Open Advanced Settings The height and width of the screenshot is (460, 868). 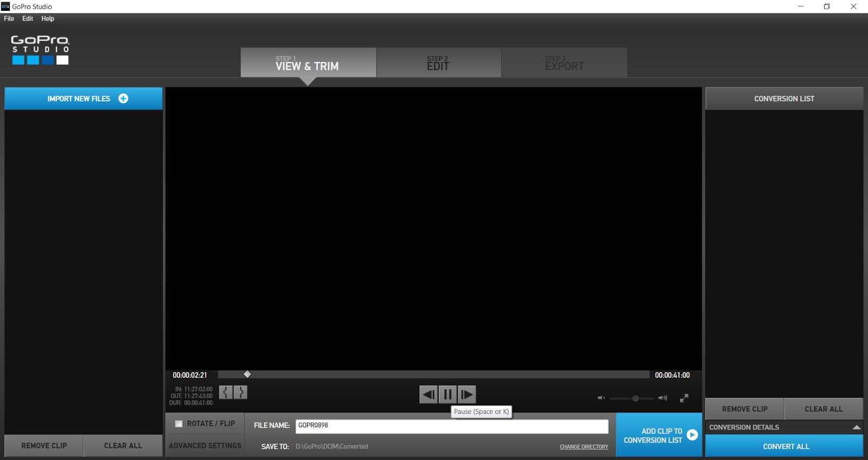coord(205,446)
